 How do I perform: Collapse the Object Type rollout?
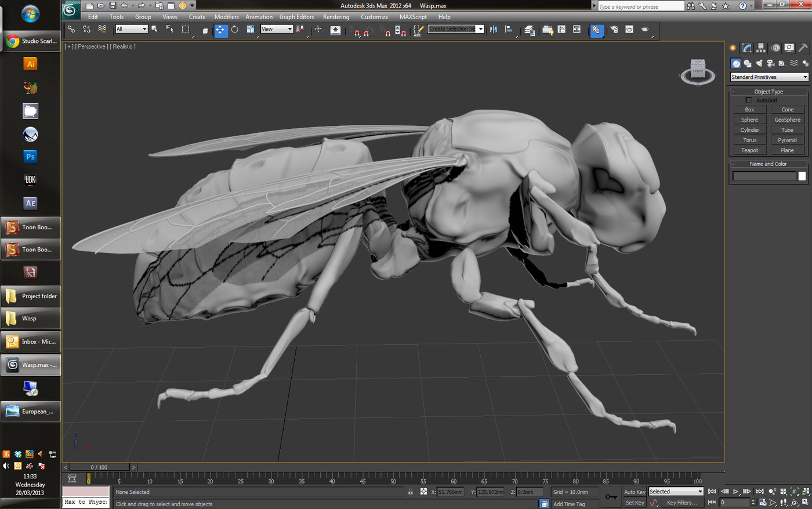(768, 92)
